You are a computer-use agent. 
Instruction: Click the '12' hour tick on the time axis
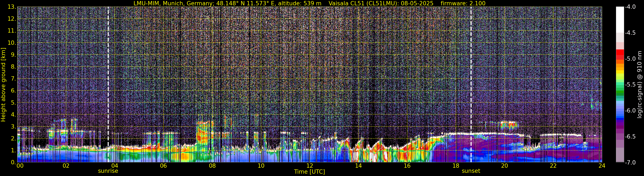(x=310, y=166)
